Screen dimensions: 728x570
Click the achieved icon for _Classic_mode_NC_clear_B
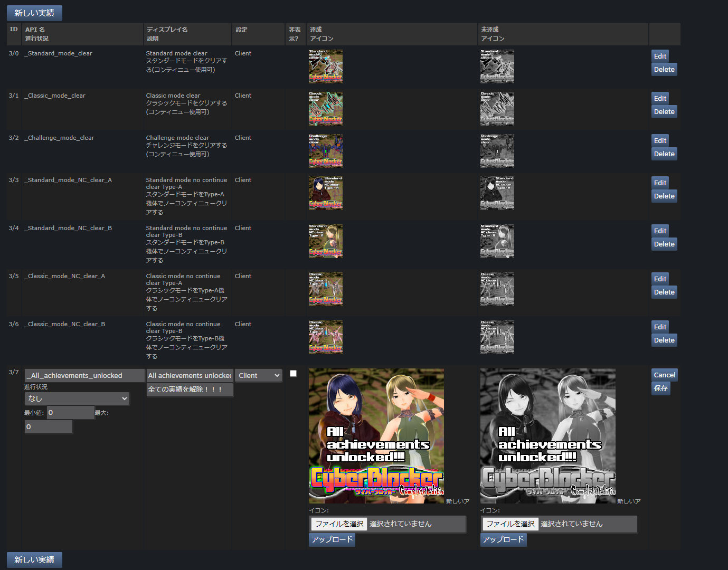pos(326,337)
